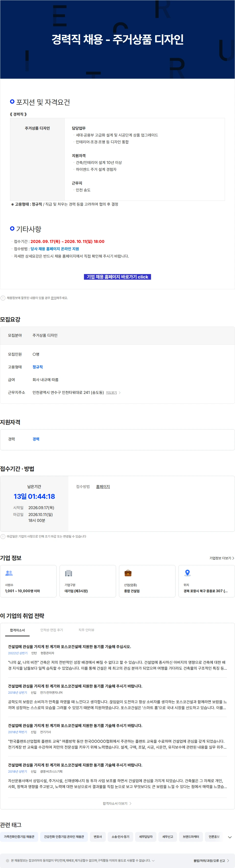This screenshot has height=868, width=235.
Task: Click chevron next to 지도보기
Action: (x=120, y=392)
